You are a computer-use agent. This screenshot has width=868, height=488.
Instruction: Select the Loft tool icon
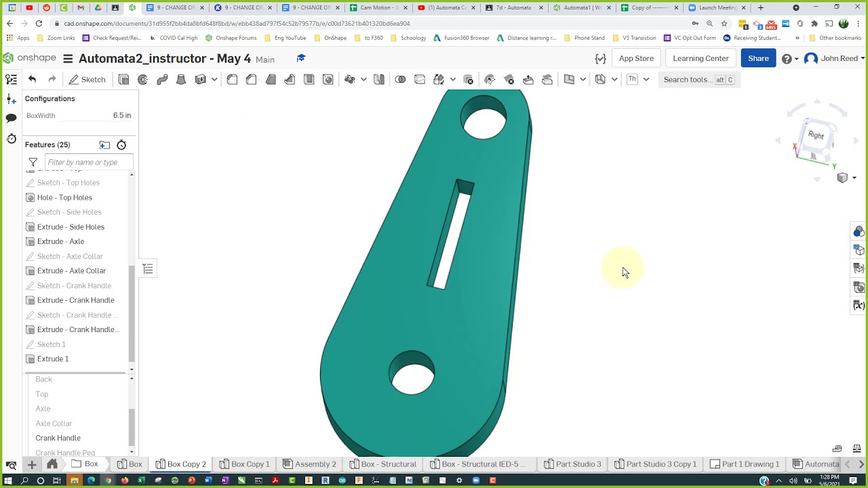tap(181, 79)
